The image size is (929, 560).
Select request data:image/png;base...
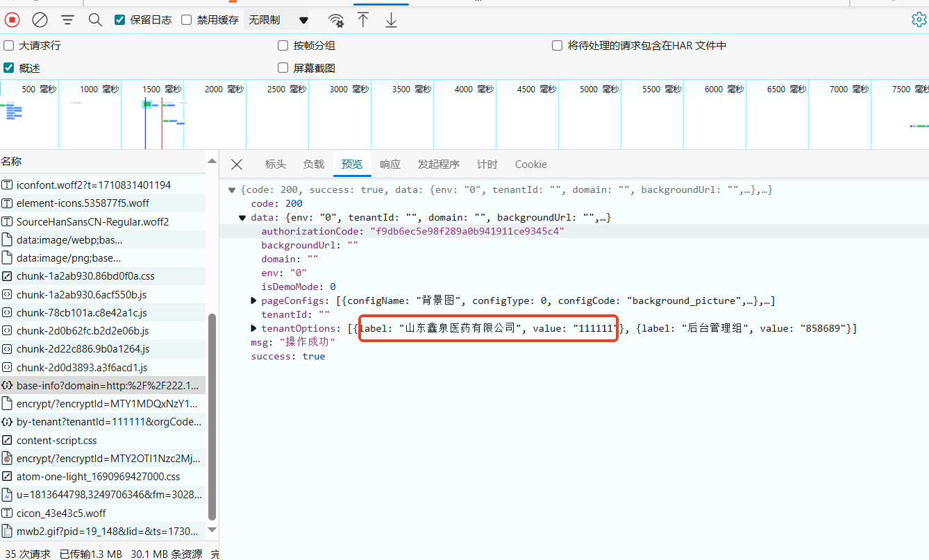pos(103,257)
